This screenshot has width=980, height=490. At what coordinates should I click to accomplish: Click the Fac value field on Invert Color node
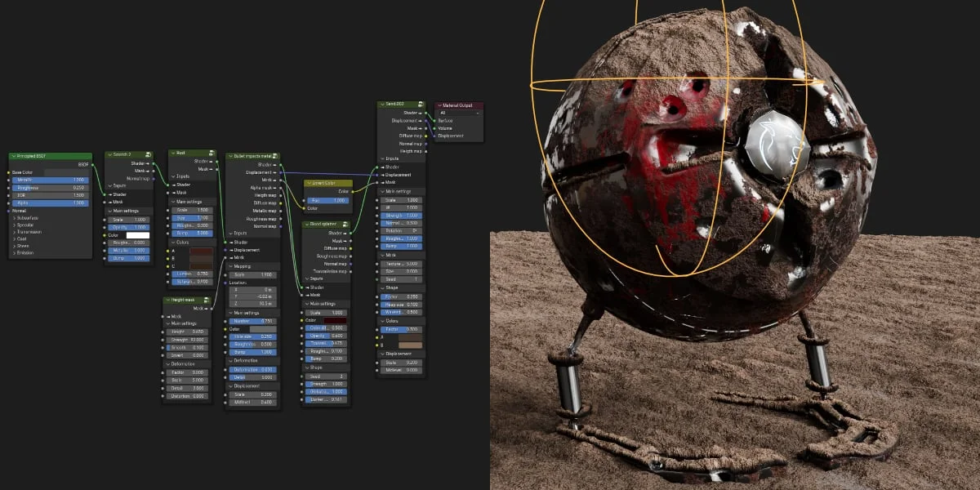(329, 200)
